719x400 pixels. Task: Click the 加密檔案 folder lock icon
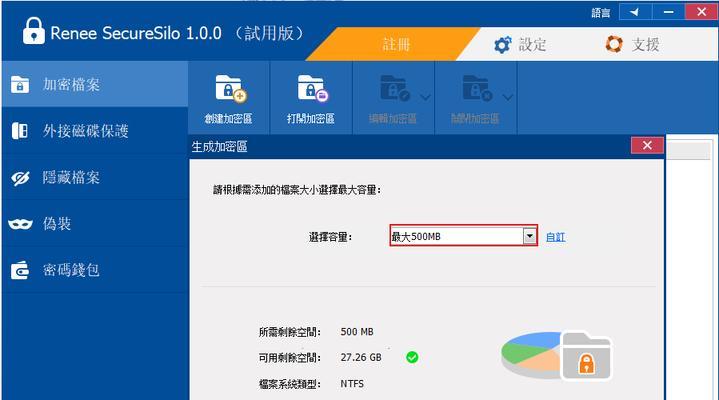[20, 84]
